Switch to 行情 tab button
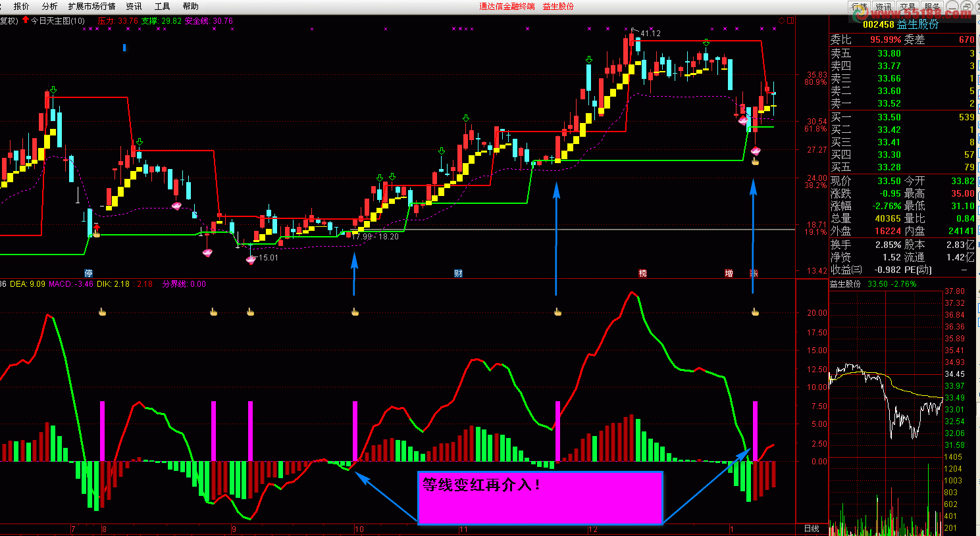Viewport: 980px width, 536px height. click(x=858, y=7)
